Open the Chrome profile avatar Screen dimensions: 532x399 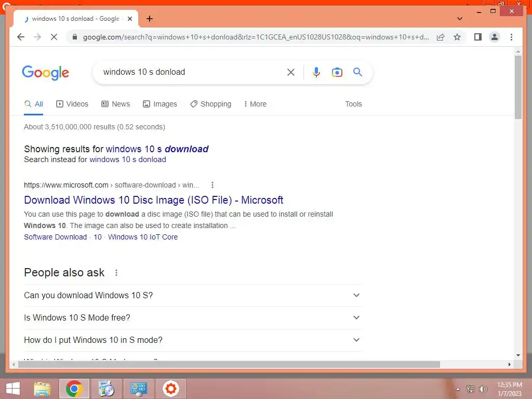coord(495,37)
